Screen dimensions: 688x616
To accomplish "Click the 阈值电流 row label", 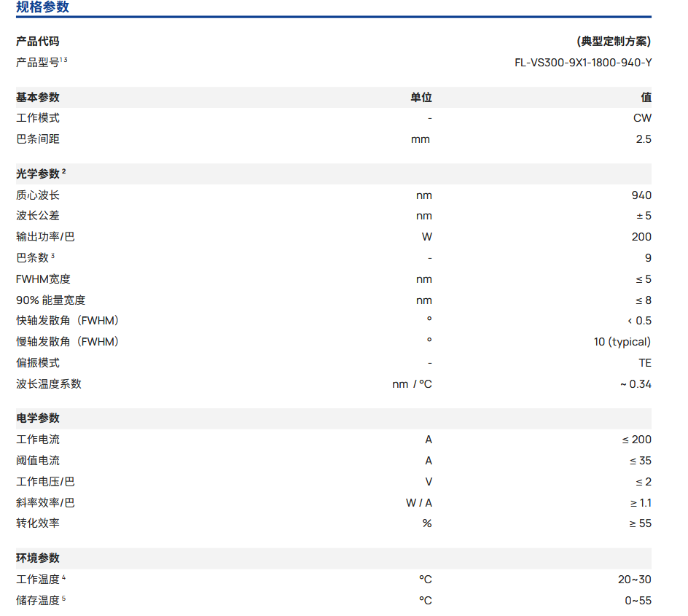I will [x=38, y=461].
